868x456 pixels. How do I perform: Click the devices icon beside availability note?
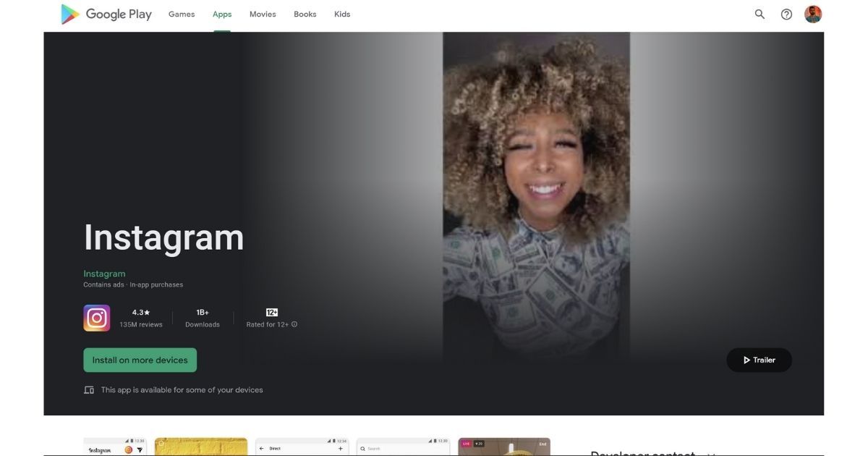(x=89, y=389)
